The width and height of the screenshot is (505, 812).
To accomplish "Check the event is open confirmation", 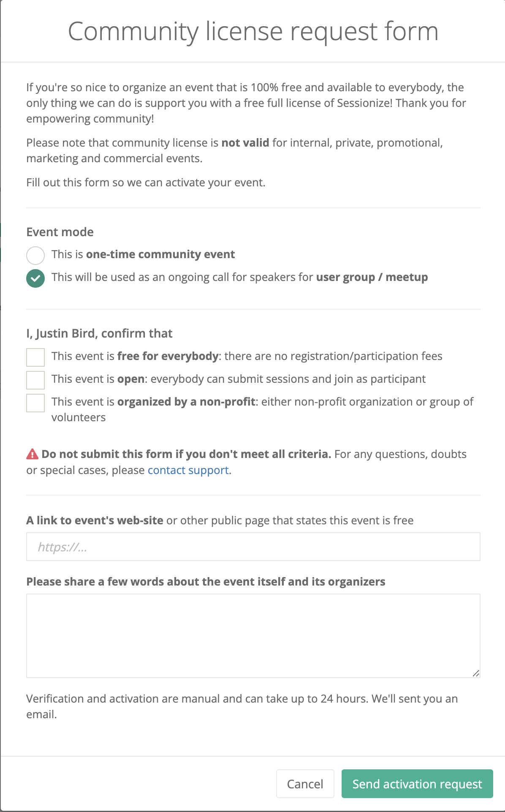I will (x=35, y=380).
